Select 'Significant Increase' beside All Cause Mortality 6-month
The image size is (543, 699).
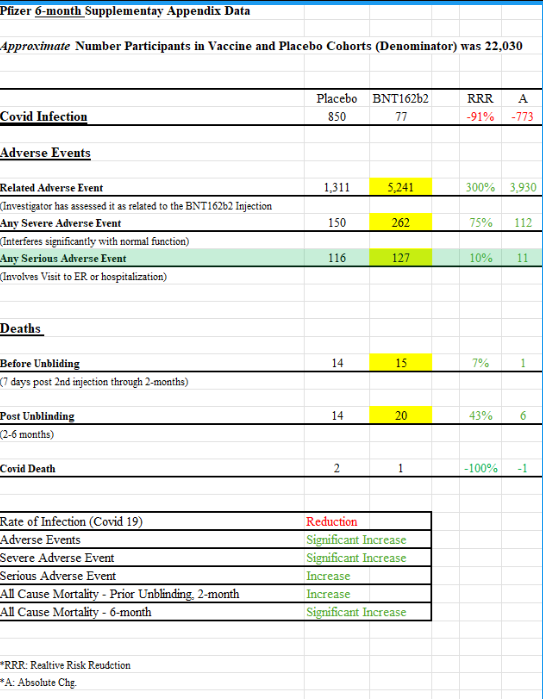click(x=356, y=612)
